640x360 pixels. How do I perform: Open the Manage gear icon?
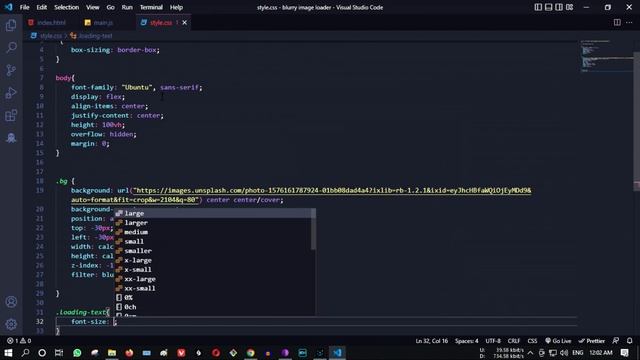tap(11, 324)
